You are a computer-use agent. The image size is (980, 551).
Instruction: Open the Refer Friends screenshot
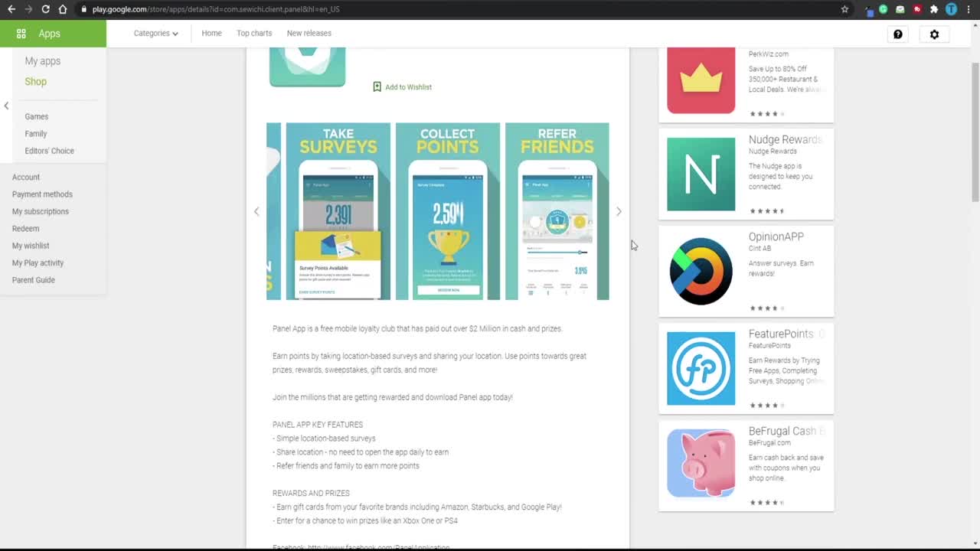557,211
